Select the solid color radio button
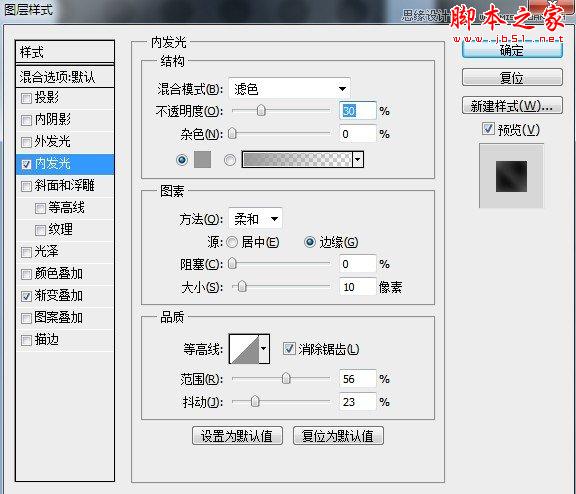The height and width of the screenshot is (494, 576). 182,160
